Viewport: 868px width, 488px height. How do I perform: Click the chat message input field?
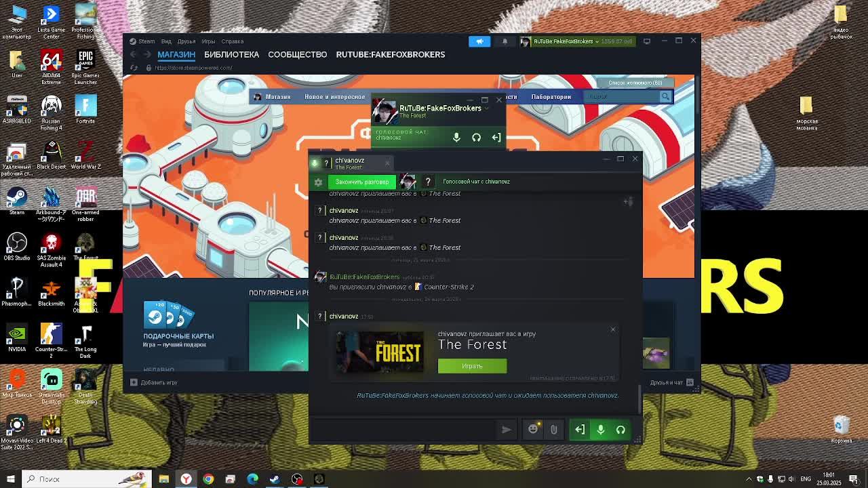403,429
